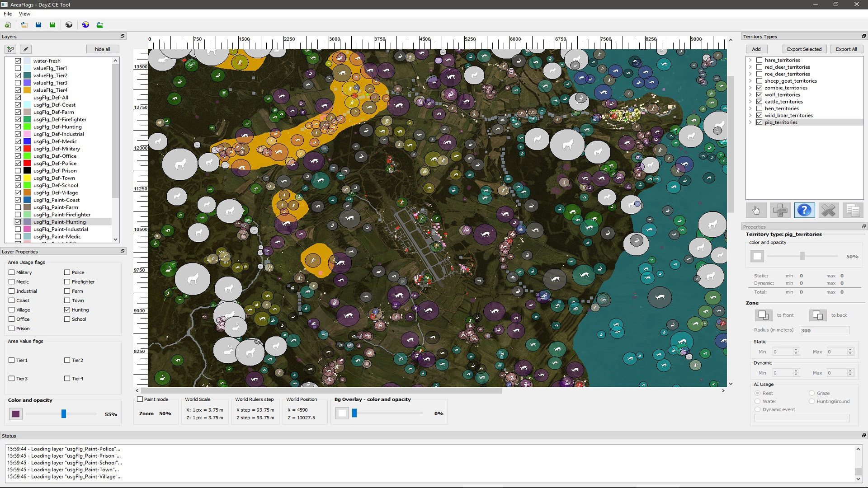Open the View menu
The width and height of the screenshot is (868, 488).
23,14
